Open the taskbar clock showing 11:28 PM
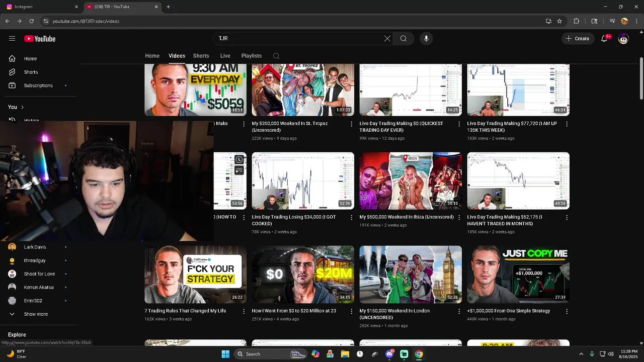This screenshot has height=362, width=644. coord(628,354)
